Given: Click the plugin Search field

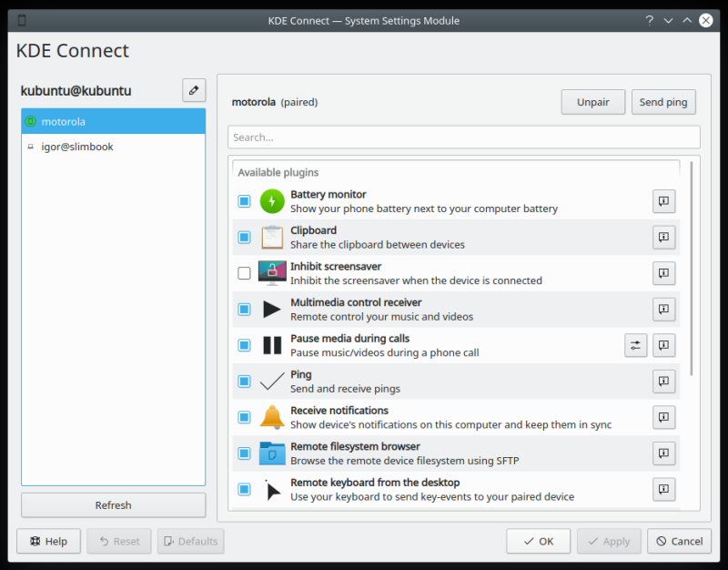Looking at the screenshot, I should click(464, 137).
